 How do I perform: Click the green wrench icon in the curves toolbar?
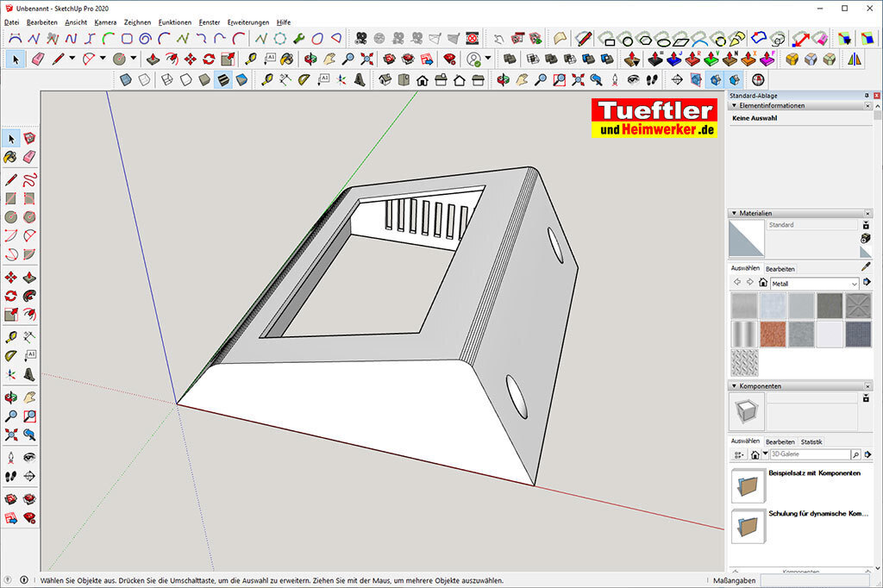coord(298,39)
